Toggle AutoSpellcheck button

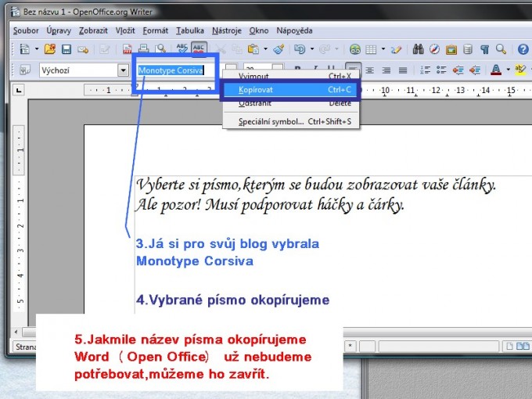[x=199, y=49]
